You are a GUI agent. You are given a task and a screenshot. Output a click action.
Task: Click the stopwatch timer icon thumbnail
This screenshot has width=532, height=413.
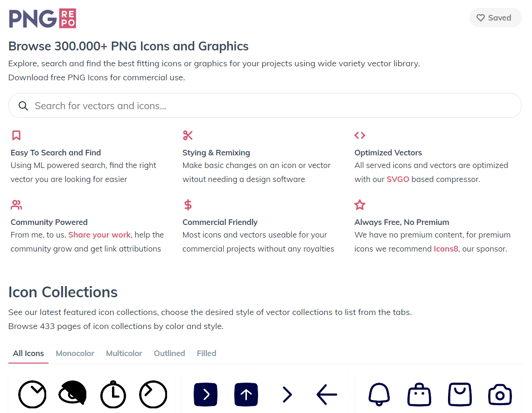tap(113, 394)
